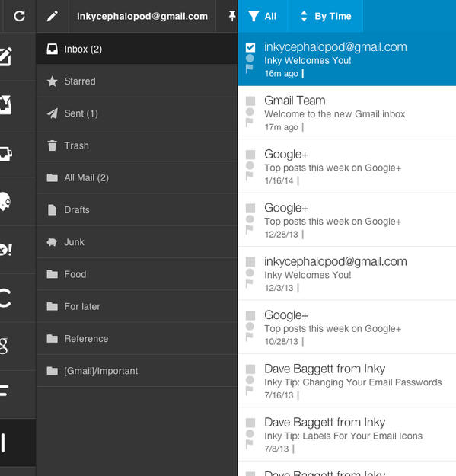456x476 pixels.
Task: Open 'Inky Tip: Changing Your Email Passwords' message
Action: tap(347, 381)
